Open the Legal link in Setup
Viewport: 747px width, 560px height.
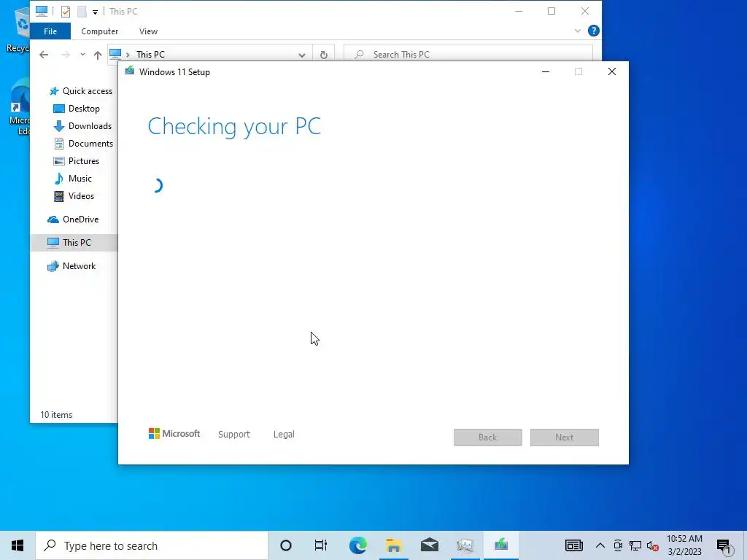pos(284,435)
